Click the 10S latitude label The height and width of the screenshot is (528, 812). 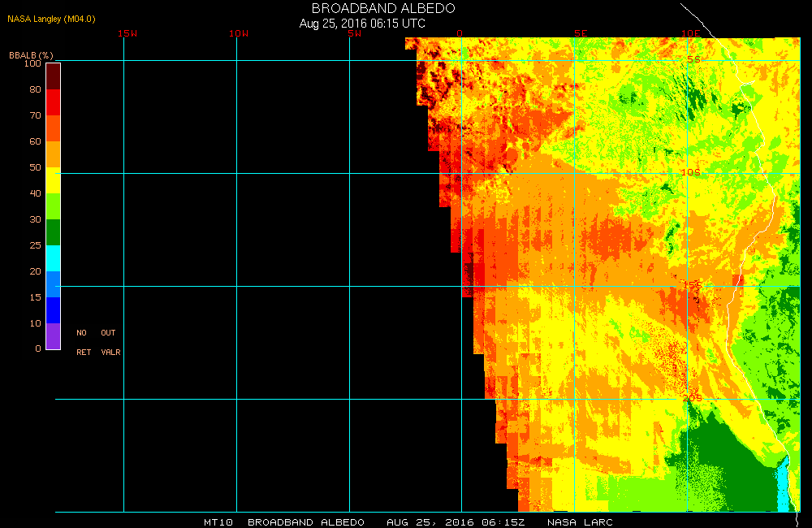(x=690, y=172)
